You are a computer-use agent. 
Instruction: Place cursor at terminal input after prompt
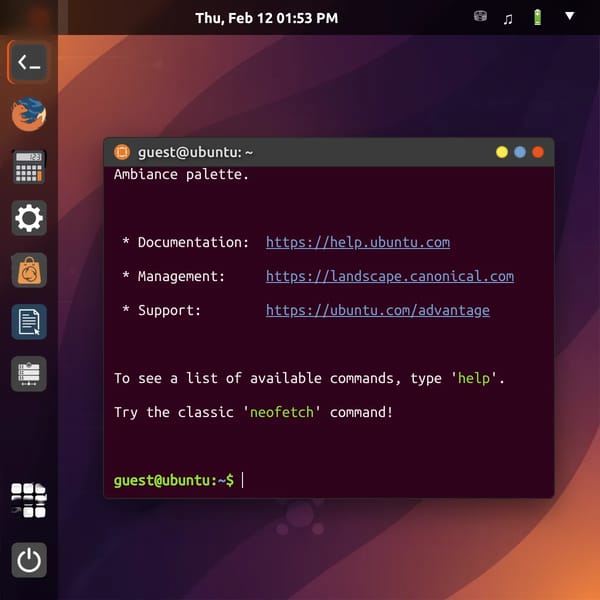pyautogui.click(x=243, y=480)
